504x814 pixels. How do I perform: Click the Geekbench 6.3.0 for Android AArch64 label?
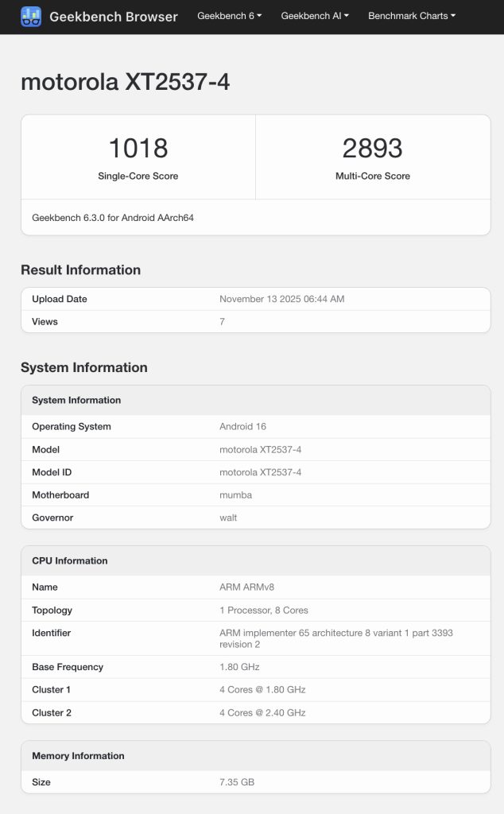(111, 215)
